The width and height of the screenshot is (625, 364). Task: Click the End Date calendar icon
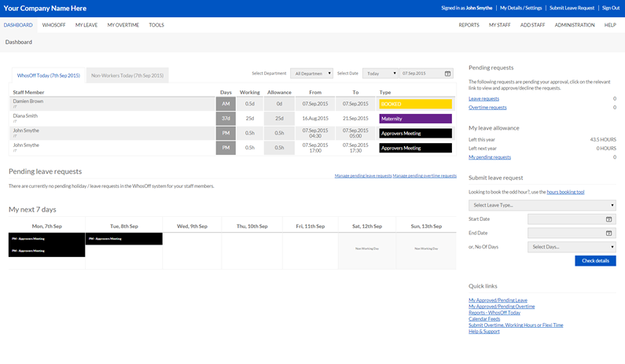coord(609,233)
